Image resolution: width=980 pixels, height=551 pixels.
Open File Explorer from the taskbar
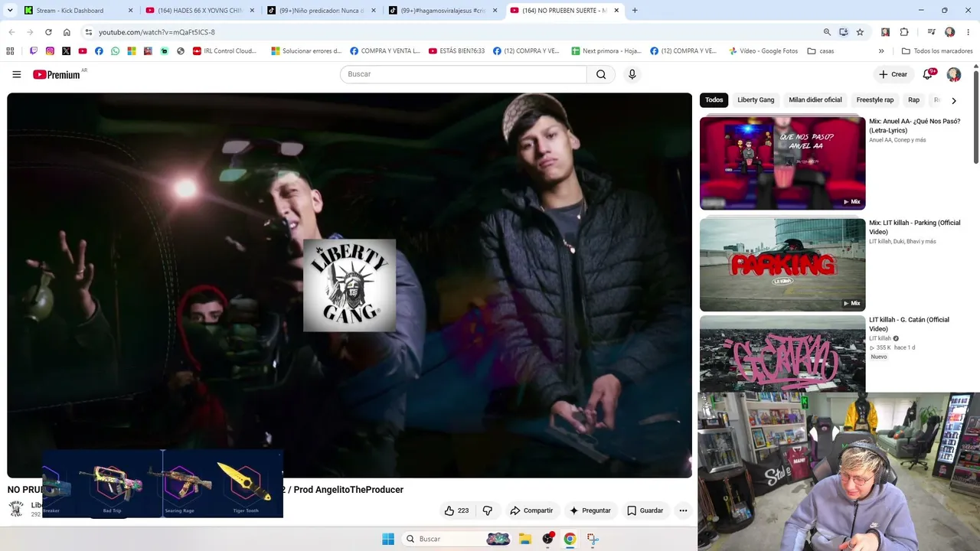click(525, 539)
